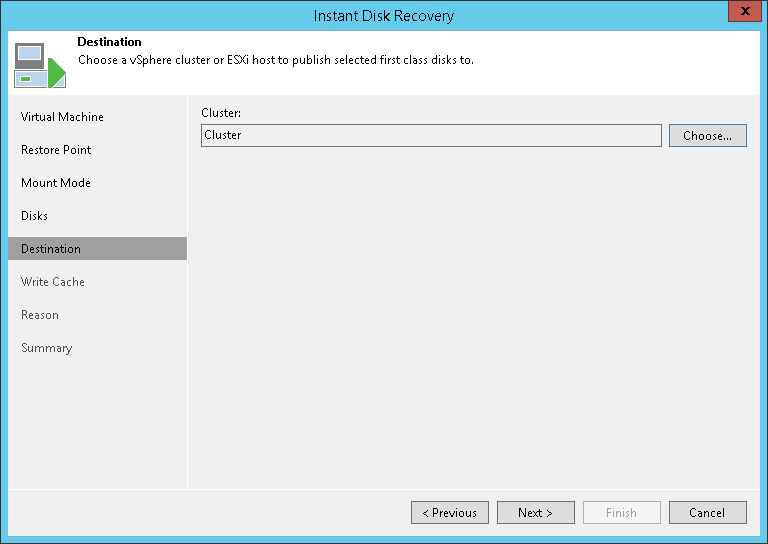This screenshot has width=768, height=544.
Task: Open the Reason step
Action: (x=40, y=315)
